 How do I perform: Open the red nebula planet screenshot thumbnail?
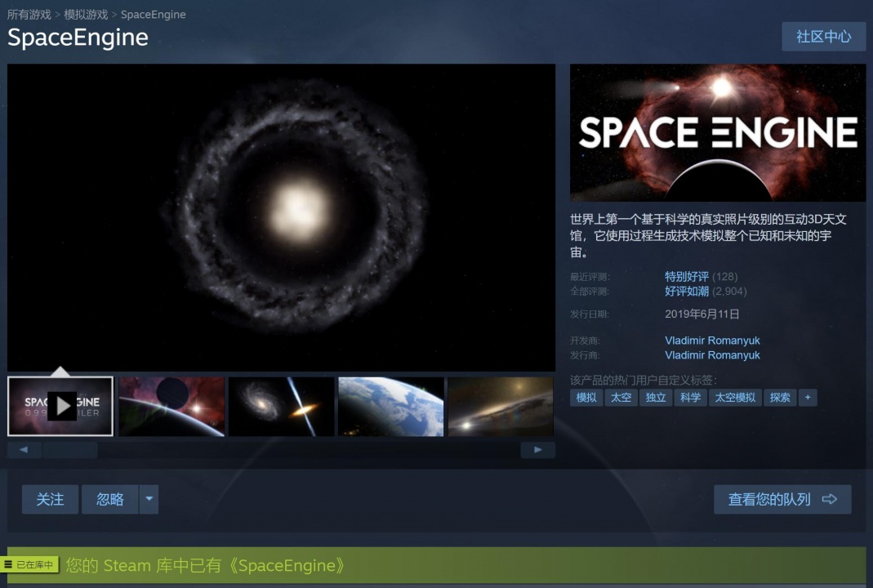(x=171, y=407)
